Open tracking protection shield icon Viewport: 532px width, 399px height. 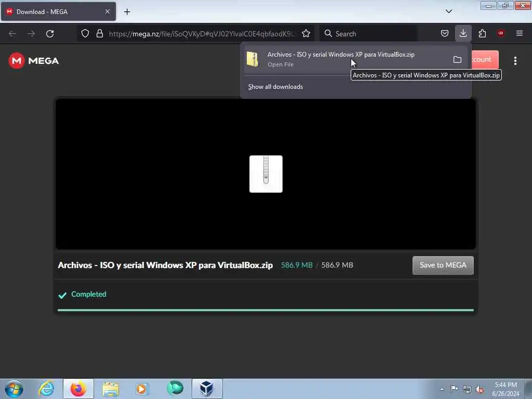click(85, 33)
